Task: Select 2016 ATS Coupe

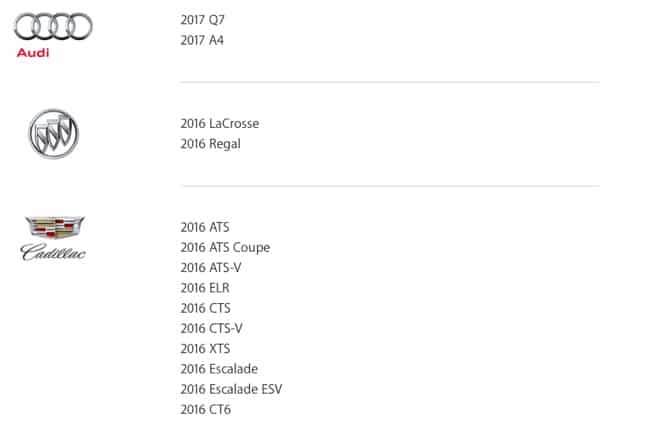Action: (x=225, y=247)
